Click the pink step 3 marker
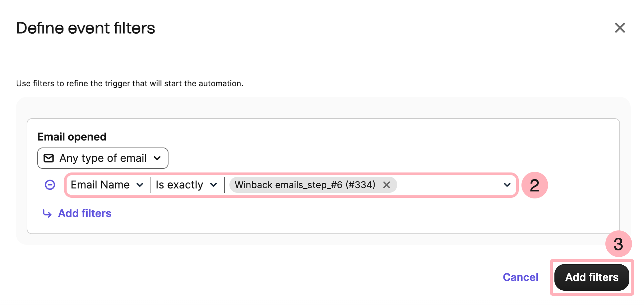Image resolution: width=644 pixels, height=305 pixels. (x=618, y=244)
